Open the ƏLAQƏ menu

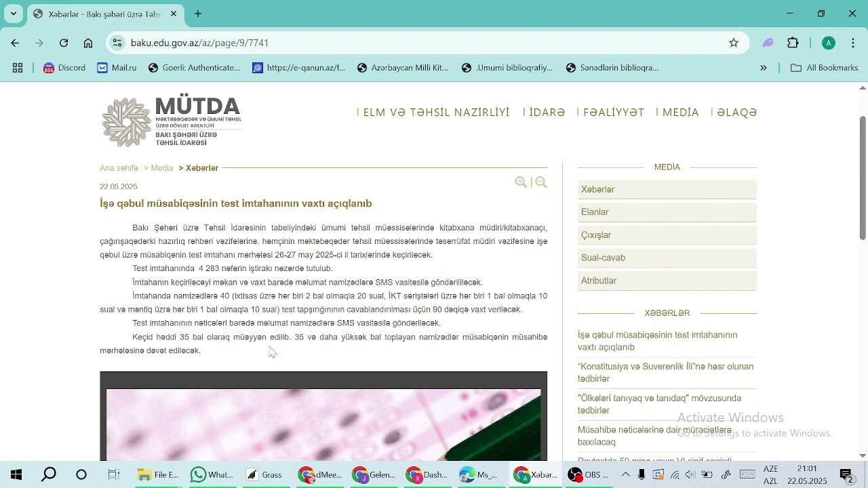point(737,113)
